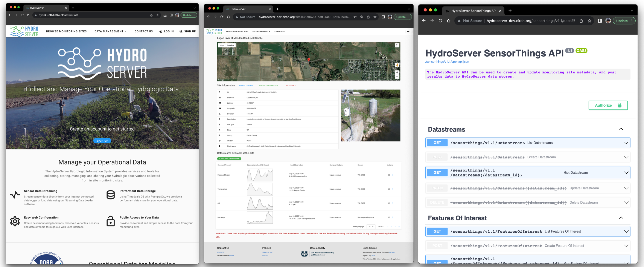
Task: Click the site photo thumbnail
Action: click(370, 116)
